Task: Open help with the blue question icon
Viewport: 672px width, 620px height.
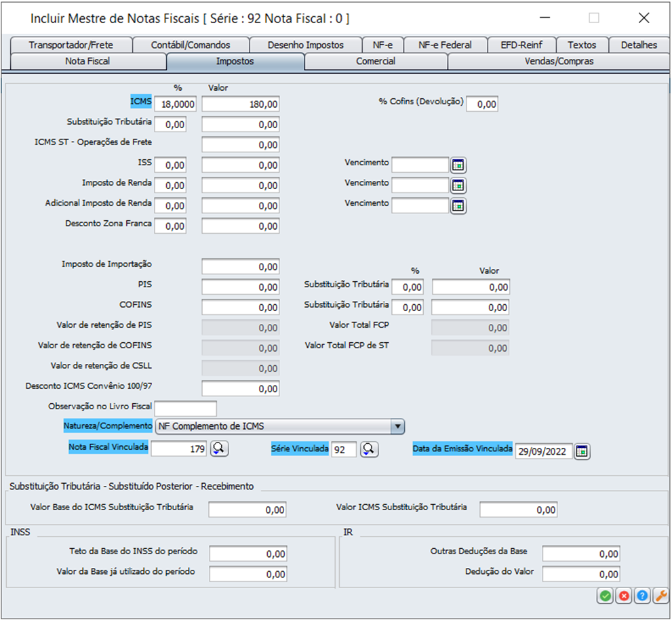Action: [x=641, y=596]
